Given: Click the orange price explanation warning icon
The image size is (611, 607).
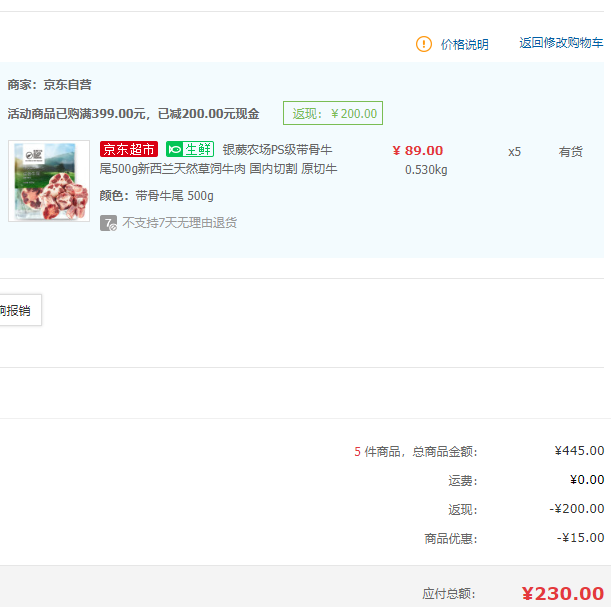Looking at the screenshot, I should tap(424, 44).
